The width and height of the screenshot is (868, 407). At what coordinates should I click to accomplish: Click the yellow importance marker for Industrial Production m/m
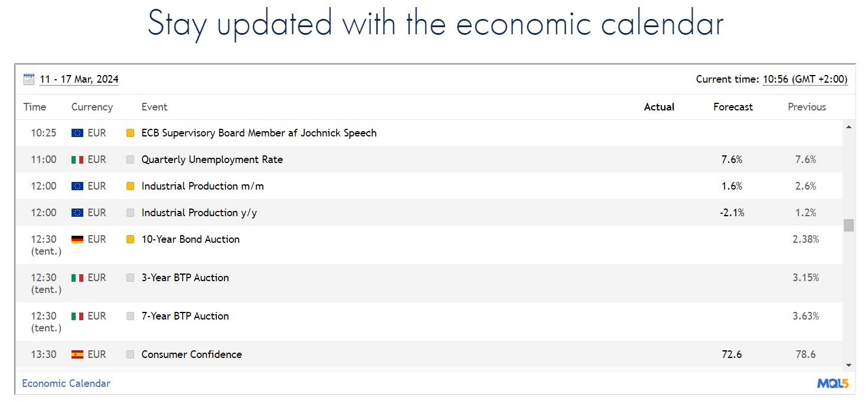pyautogui.click(x=131, y=186)
